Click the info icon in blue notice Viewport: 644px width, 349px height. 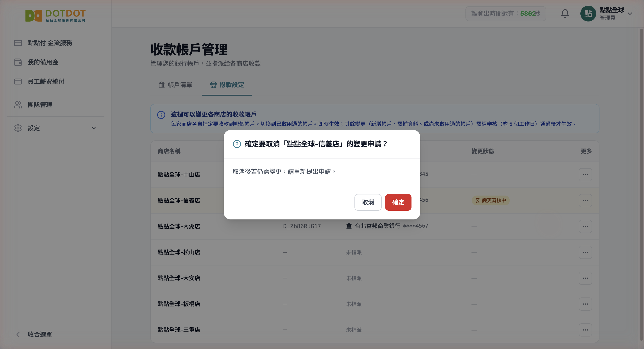(161, 115)
